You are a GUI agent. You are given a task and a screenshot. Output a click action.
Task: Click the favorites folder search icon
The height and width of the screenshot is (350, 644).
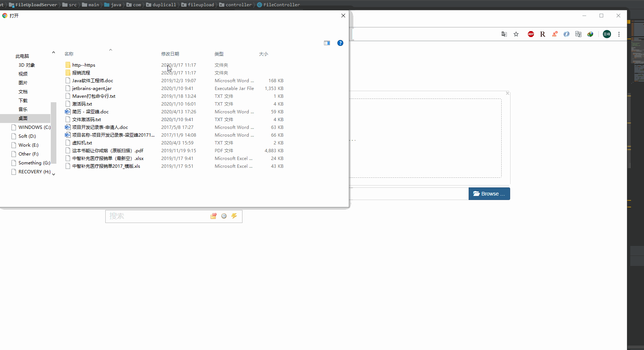[214, 216]
